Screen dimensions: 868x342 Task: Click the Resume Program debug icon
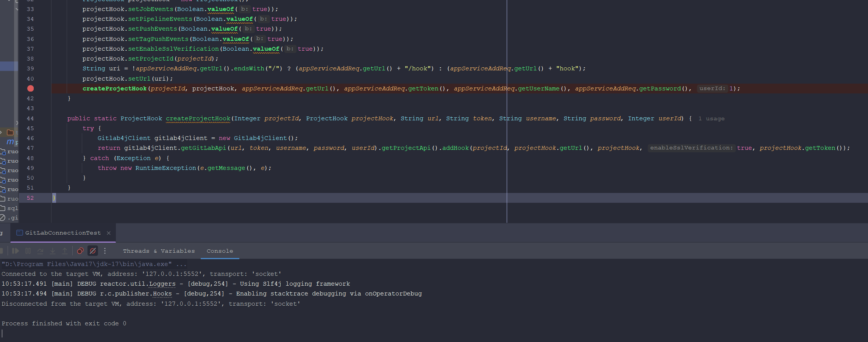[x=16, y=251]
